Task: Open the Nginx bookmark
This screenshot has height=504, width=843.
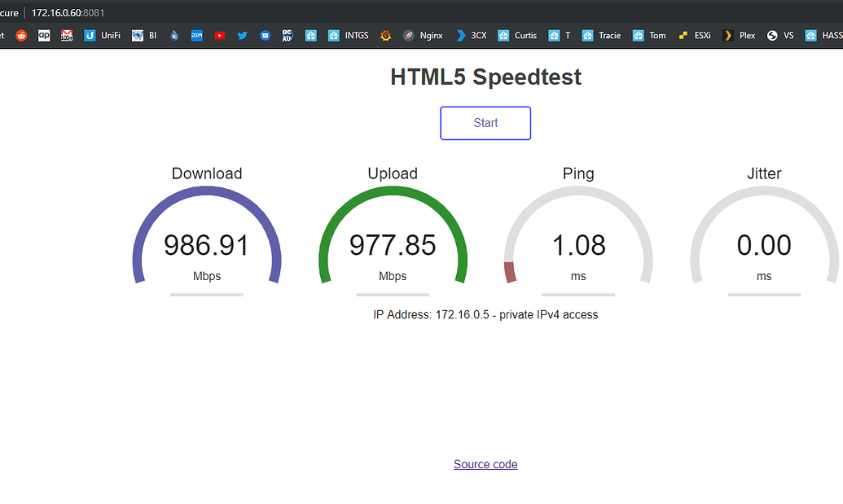Action: point(423,35)
